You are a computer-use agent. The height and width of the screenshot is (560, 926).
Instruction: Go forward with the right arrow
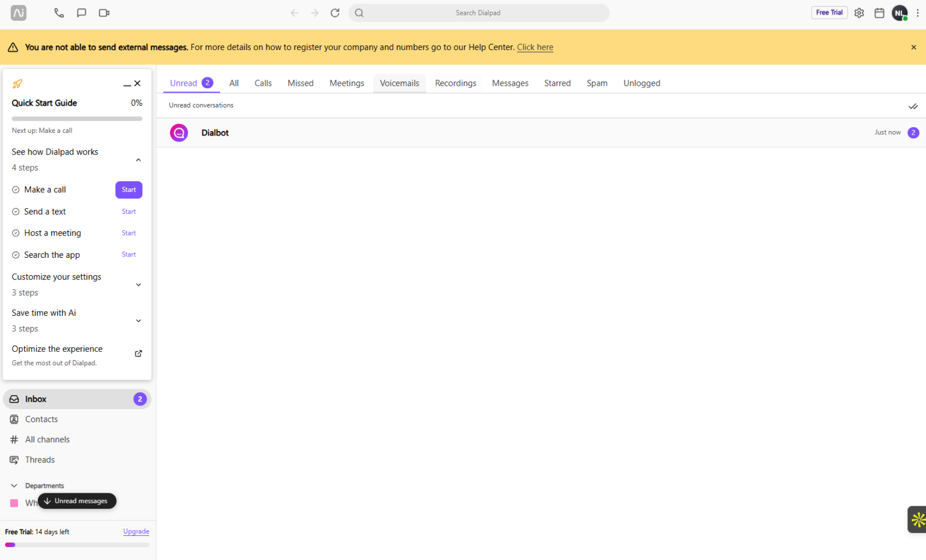point(315,13)
